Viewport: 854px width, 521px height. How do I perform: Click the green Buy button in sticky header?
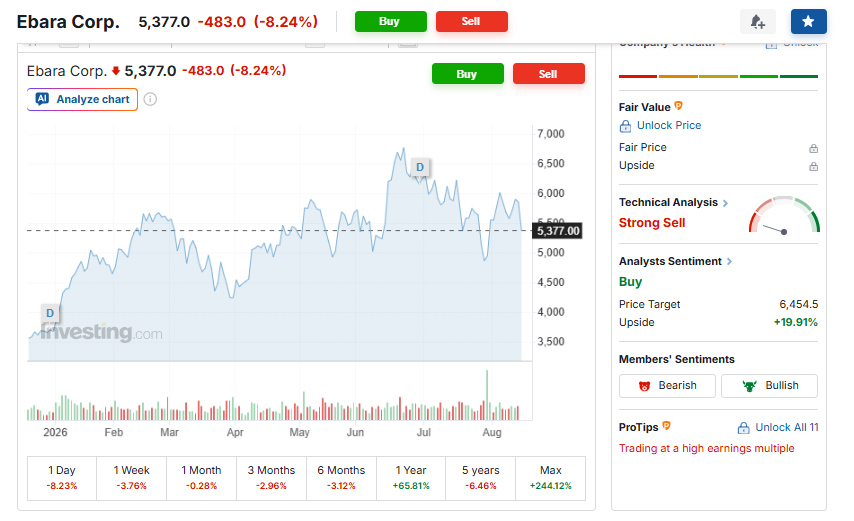[391, 21]
